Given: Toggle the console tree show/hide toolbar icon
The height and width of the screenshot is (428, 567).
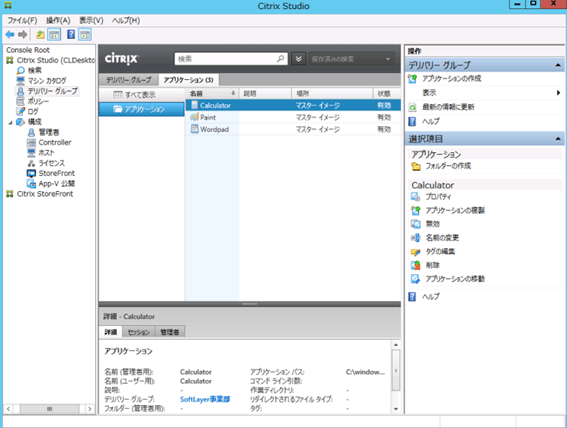Looking at the screenshot, I should click(54, 35).
